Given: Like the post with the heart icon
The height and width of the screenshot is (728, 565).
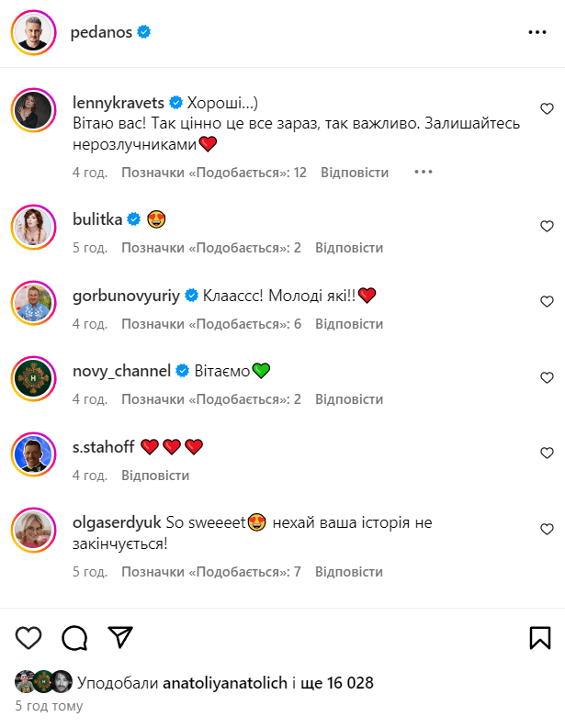Looking at the screenshot, I should (x=29, y=637).
